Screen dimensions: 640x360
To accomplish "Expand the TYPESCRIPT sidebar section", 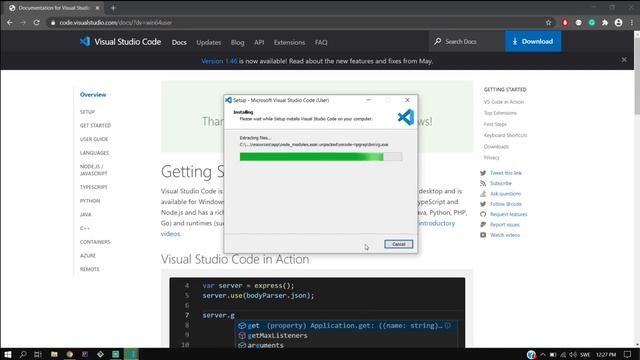I will 93,187.
